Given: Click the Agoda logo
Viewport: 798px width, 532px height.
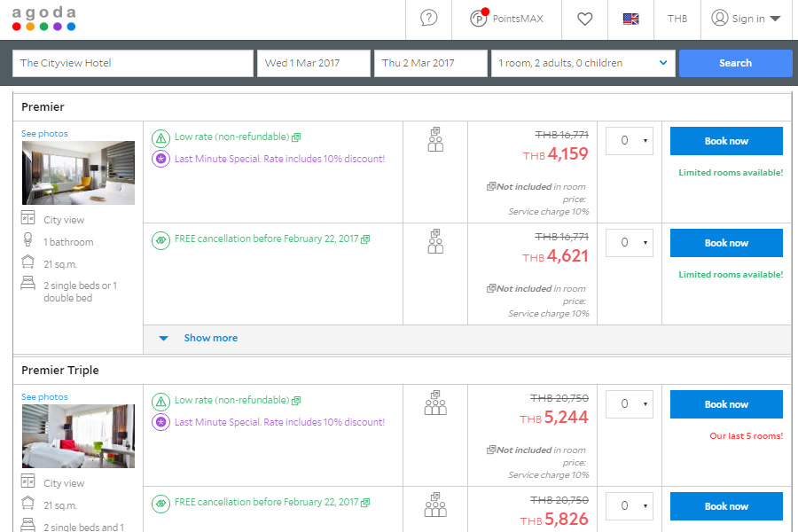Looking at the screenshot, I should coord(43,19).
